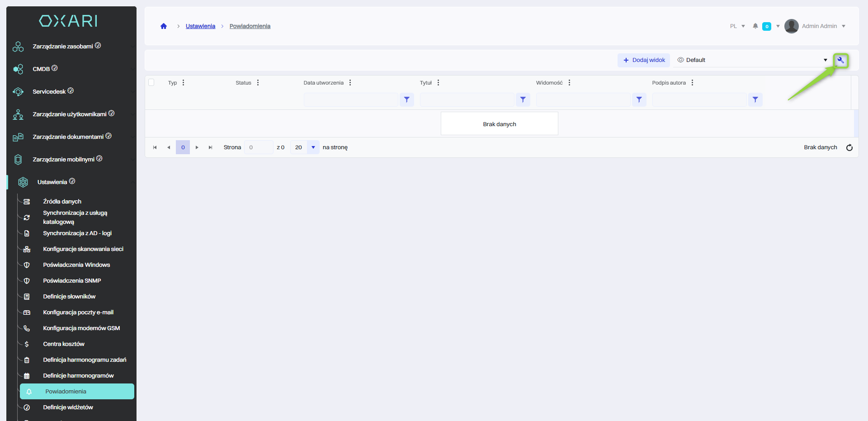Click the Dodaj widok button
This screenshot has width=868, height=421.
pos(644,60)
